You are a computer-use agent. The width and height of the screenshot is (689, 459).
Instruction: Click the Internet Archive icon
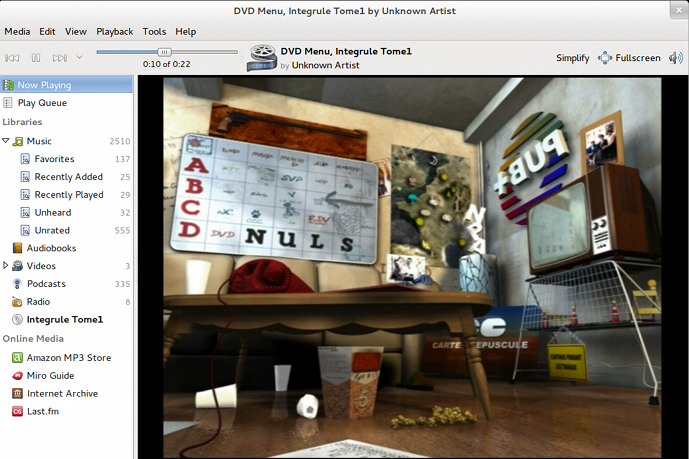17,394
